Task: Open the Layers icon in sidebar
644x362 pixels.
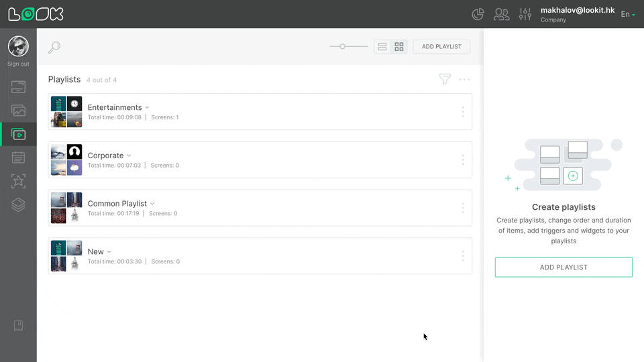Action: click(18, 205)
